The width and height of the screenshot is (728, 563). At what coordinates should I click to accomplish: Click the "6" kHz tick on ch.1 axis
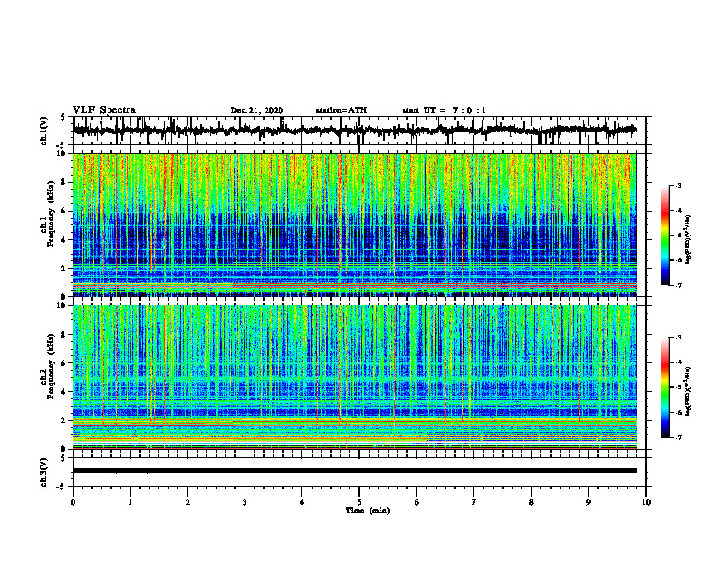coord(64,211)
